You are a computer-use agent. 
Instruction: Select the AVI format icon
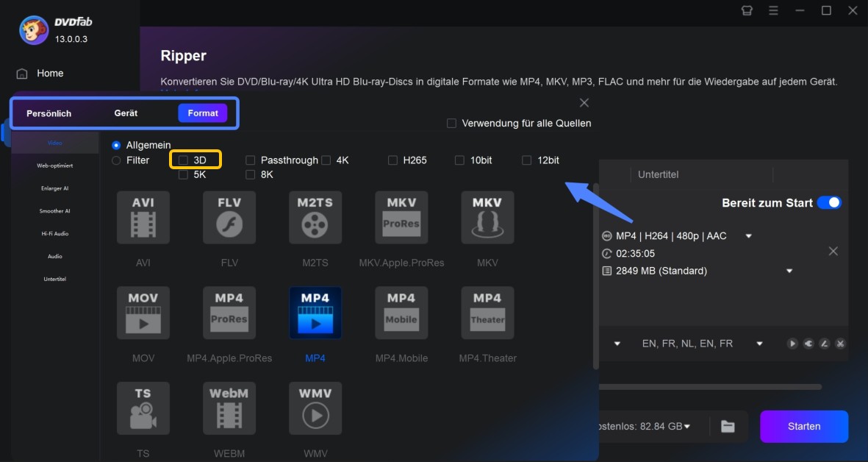click(143, 218)
